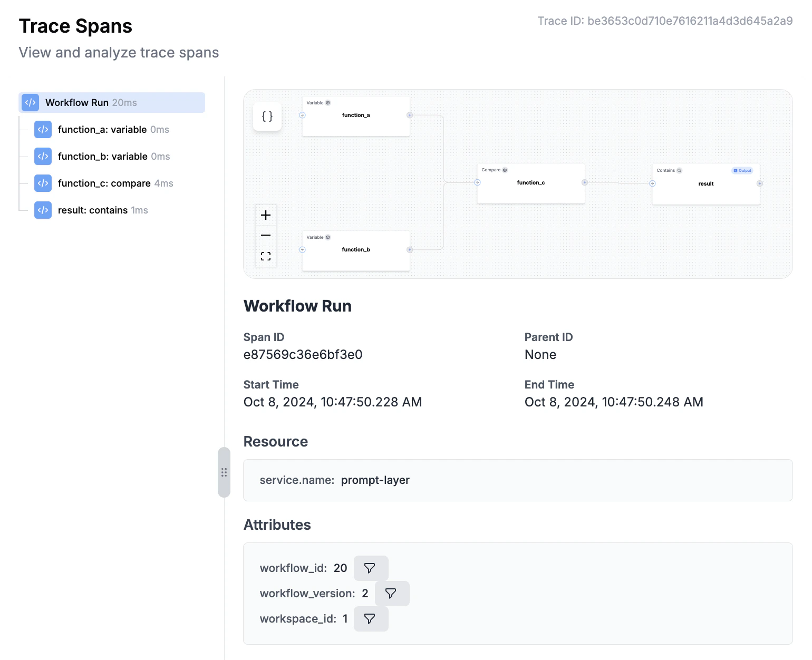
Task: Click the Variable type icon on function_b node
Action: pyautogui.click(x=328, y=237)
